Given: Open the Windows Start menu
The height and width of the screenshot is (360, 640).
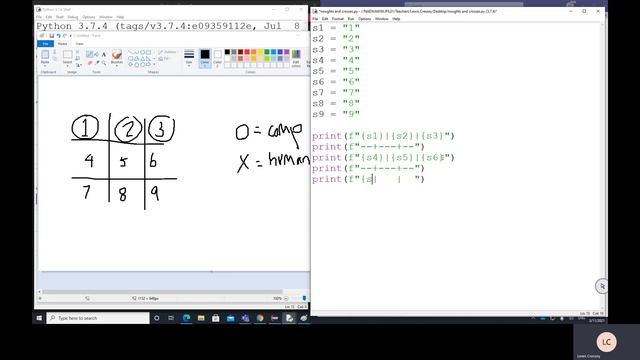Looking at the screenshot, I should (x=39, y=318).
